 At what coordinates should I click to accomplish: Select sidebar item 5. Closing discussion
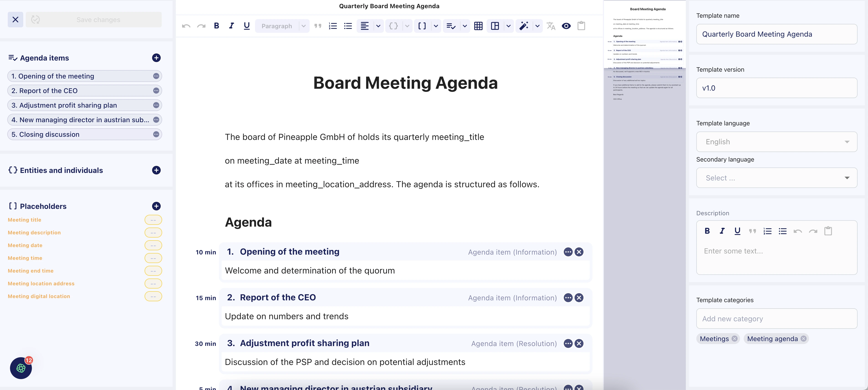pyautogui.click(x=84, y=134)
